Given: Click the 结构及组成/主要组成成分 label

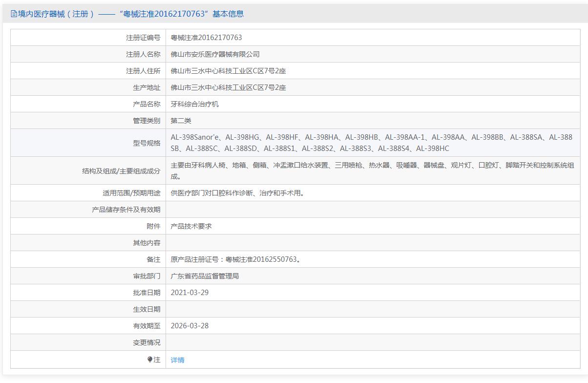Looking at the screenshot, I should (121, 170).
